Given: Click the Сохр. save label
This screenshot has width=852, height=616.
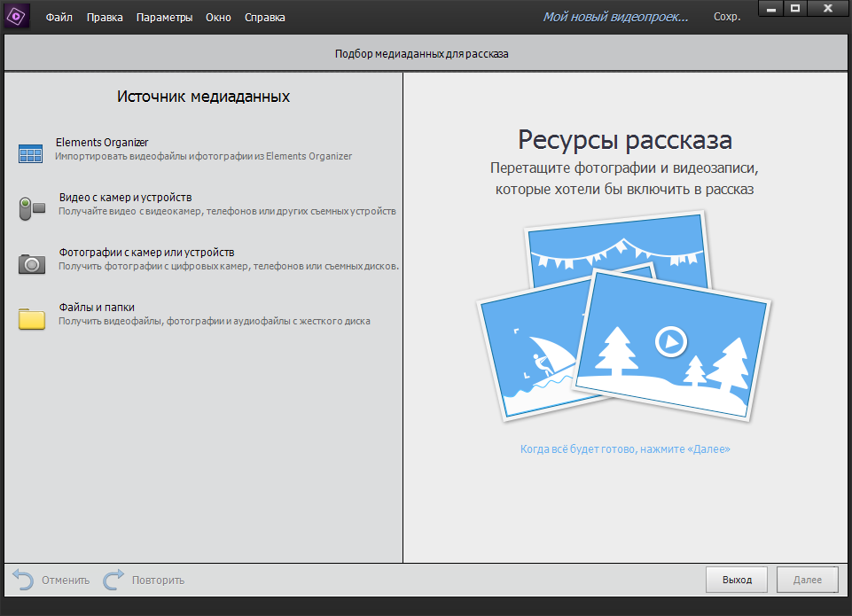Looking at the screenshot, I should 727,16.
